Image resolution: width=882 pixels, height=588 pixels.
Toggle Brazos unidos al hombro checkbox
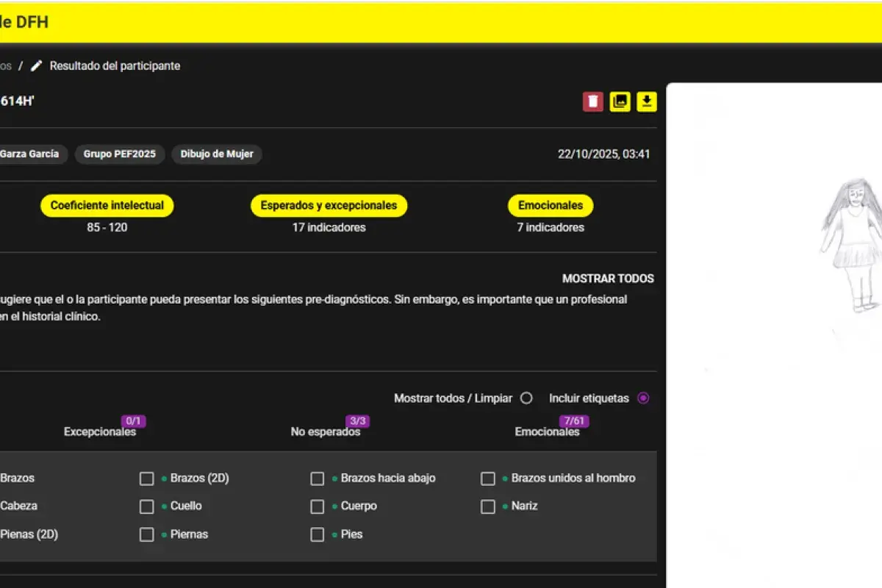coord(488,478)
